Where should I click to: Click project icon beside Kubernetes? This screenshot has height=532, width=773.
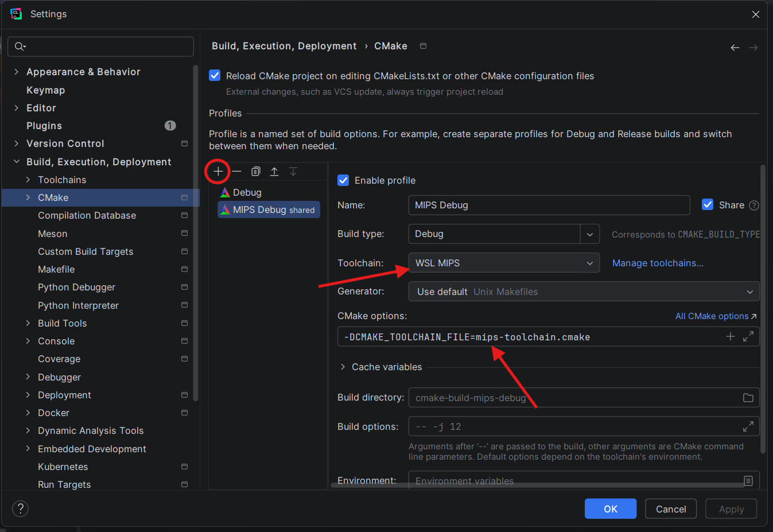pyautogui.click(x=184, y=467)
